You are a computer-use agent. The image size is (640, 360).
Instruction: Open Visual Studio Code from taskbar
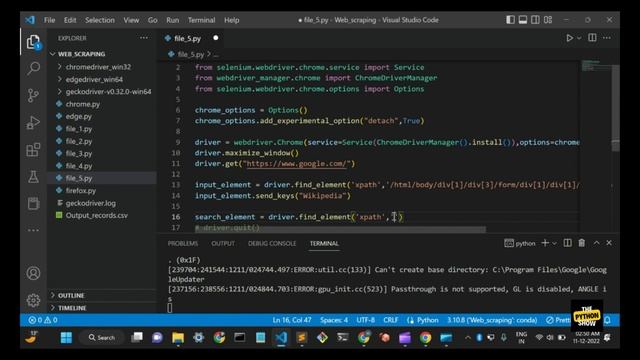281,338
